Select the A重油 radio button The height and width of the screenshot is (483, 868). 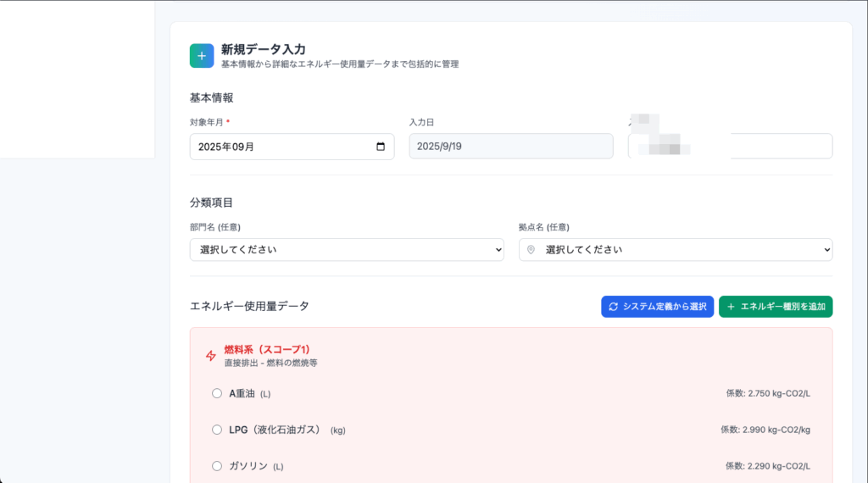217,393
